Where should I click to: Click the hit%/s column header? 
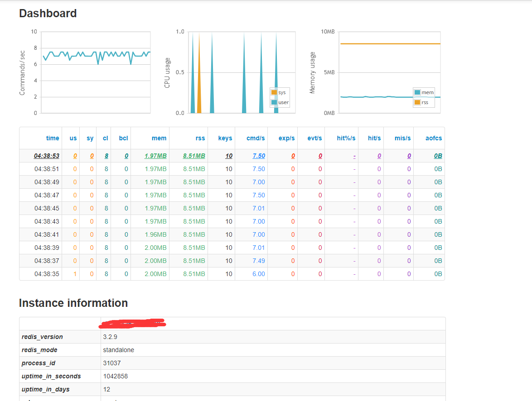click(x=346, y=138)
